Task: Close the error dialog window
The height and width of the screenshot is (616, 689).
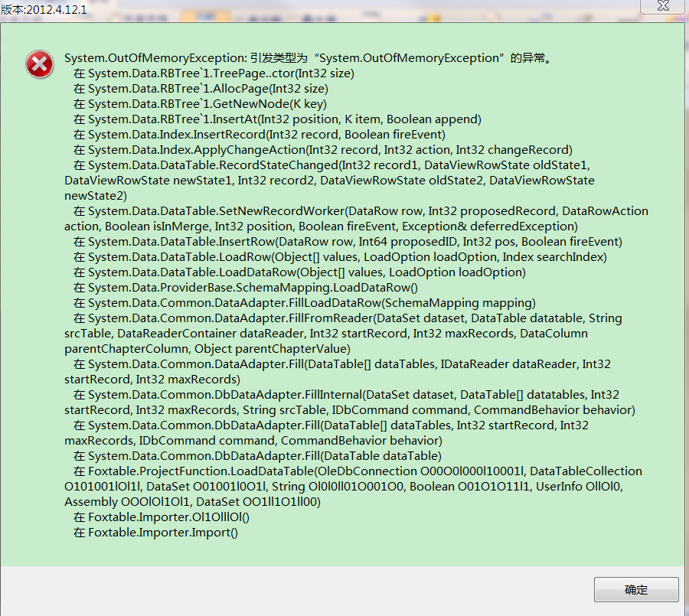Action: click(664, 6)
